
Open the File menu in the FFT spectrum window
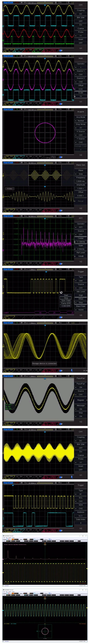click(x=4, y=537)
